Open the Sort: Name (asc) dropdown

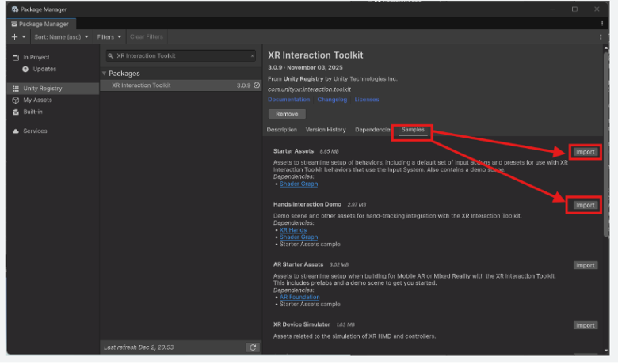[61, 36]
